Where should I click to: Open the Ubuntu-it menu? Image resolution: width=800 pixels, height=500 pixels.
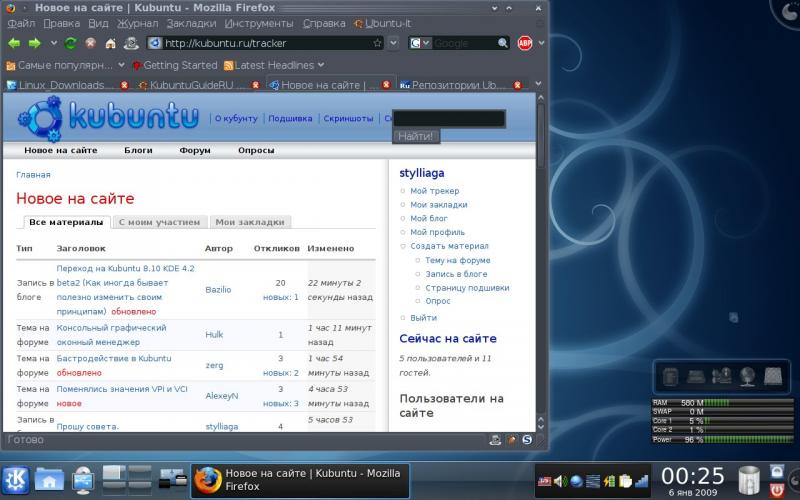tap(383, 23)
